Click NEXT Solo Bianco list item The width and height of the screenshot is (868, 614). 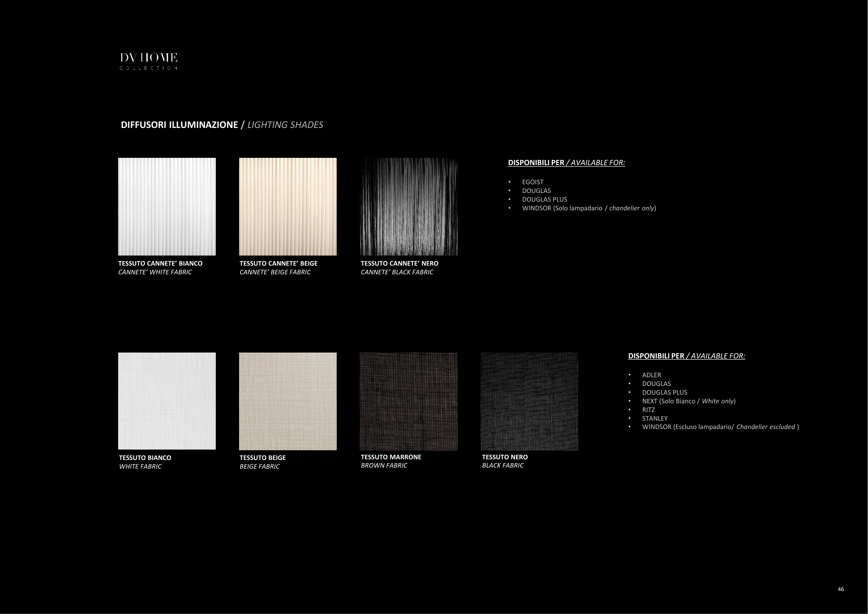(x=688, y=401)
